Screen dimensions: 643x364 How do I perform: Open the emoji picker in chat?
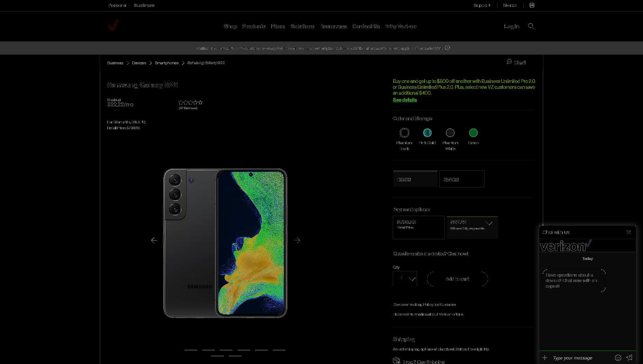618,358
